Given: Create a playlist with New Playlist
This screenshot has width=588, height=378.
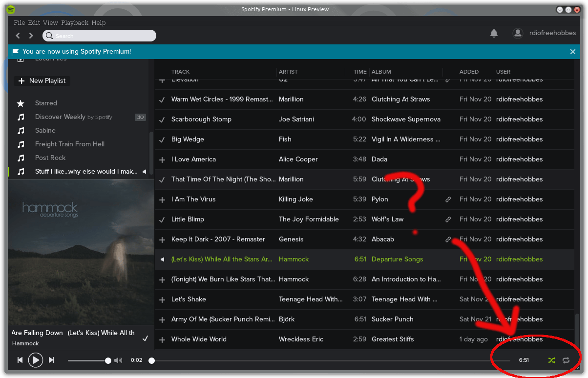Looking at the screenshot, I should pyautogui.click(x=42, y=80).
